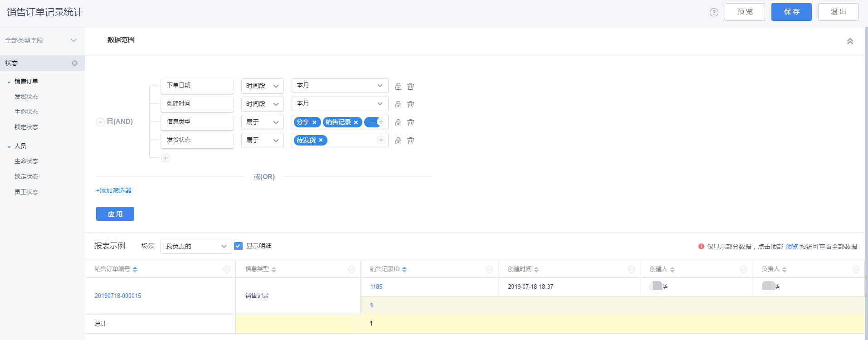Open 销售记录ID column options menu
This screenshot has width=868, height=340.
pyautogui.click(x=489, y=269)
